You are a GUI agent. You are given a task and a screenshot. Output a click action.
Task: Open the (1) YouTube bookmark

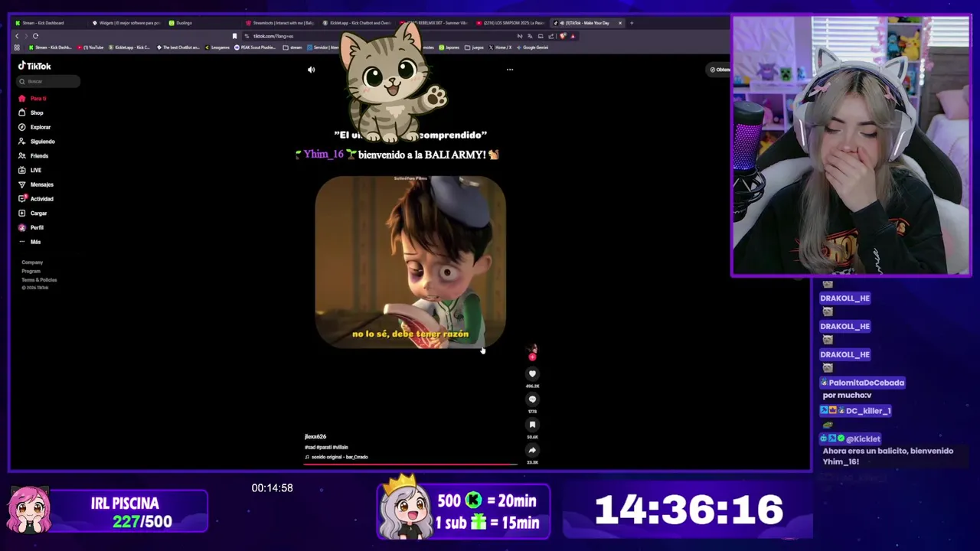[x=90, y=47]
